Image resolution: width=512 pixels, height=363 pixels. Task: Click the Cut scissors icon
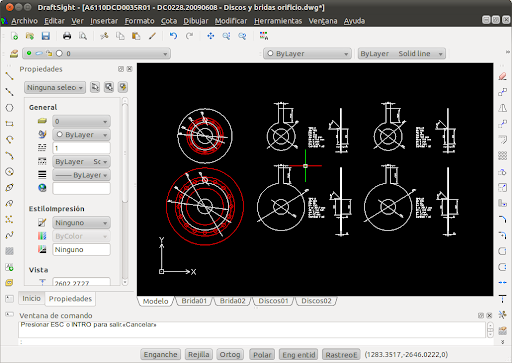click(x=104, y=36)
